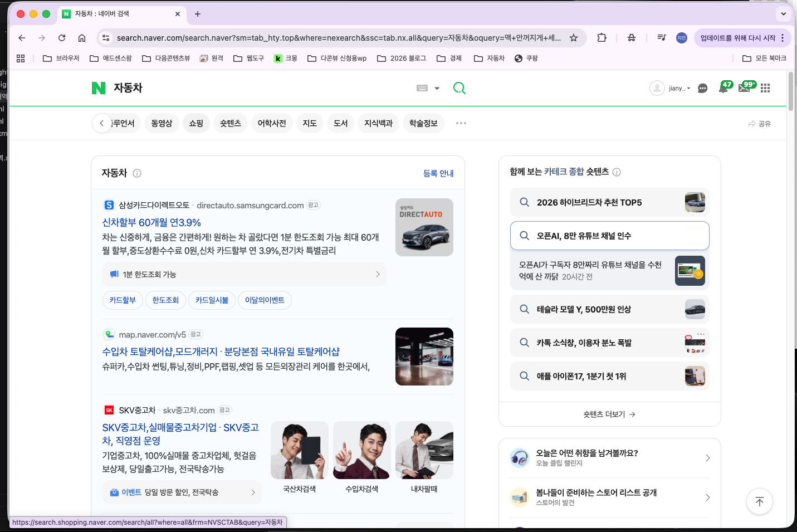Click the 카드할부 filter chip
This screenshot has height=532, width=797.
coord(123,300)
